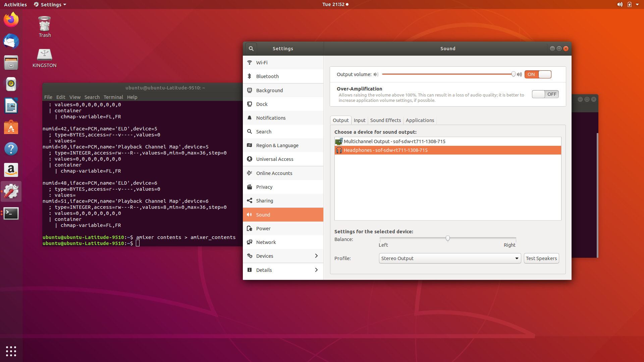Launch Thunderbird mail from the dock
Image resolution: width=644 pixels, height=362 pixels.
11,41
